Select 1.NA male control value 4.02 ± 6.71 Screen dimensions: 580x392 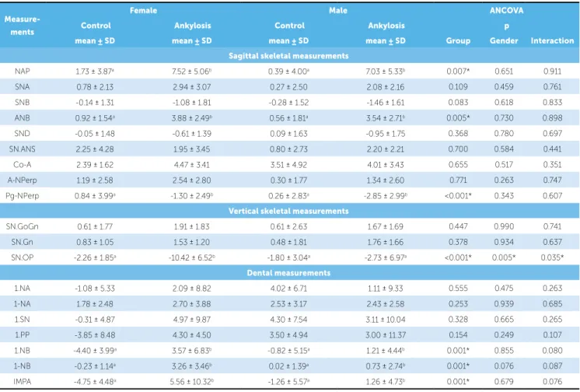(x=288, y=288)
